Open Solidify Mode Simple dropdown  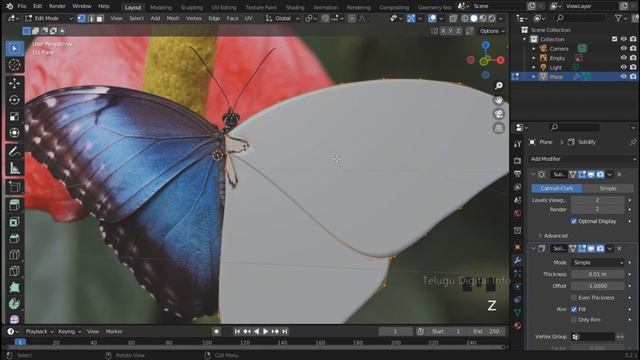point(598,262)
